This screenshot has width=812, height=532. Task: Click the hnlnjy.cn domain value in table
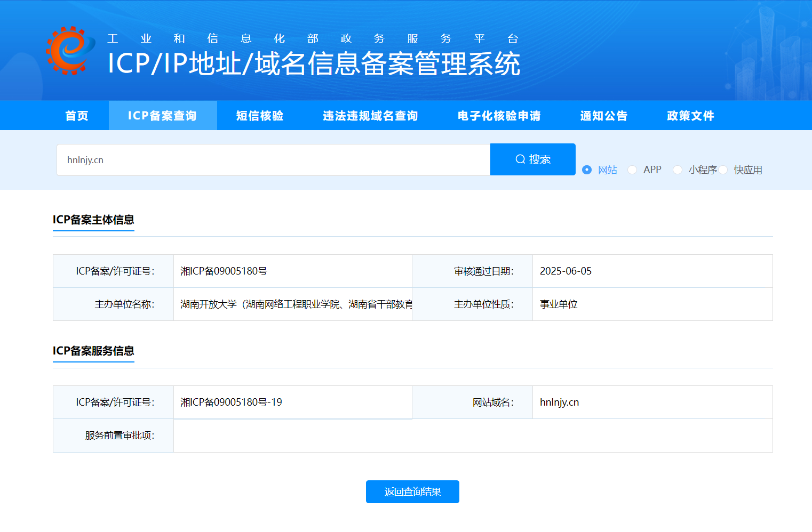click(x=559, y=402)
